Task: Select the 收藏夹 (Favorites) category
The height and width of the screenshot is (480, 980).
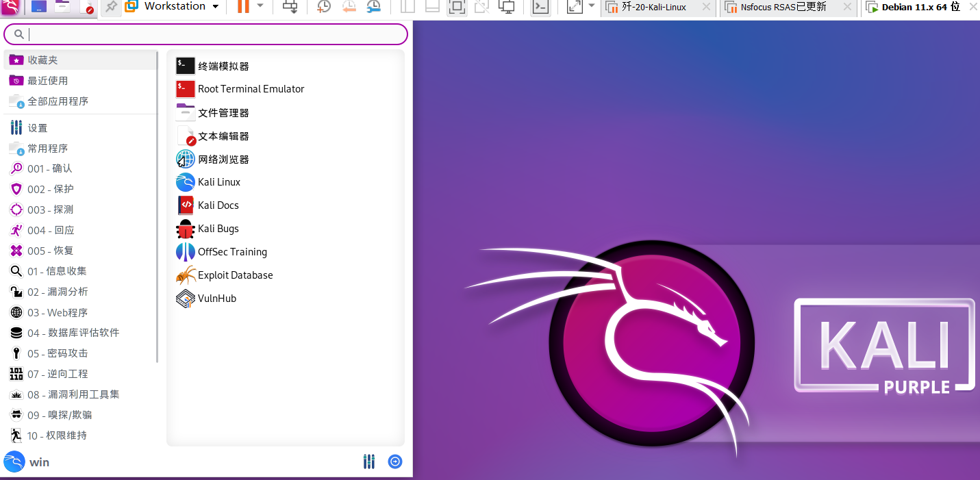Action: (x=81, y=60)
